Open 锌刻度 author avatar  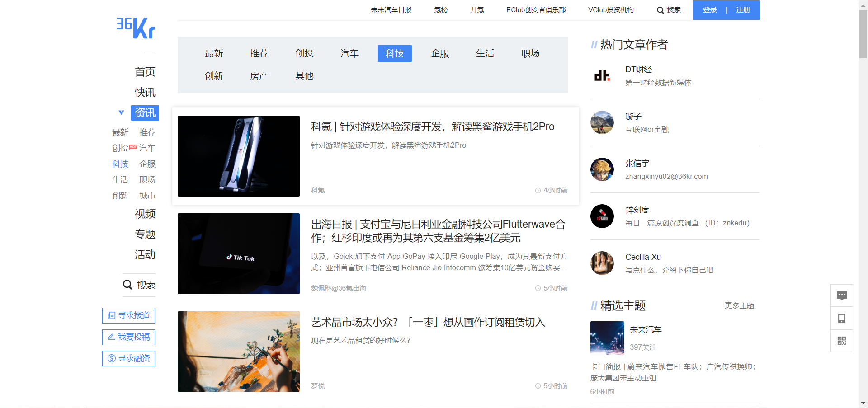[x=602, y=216]
